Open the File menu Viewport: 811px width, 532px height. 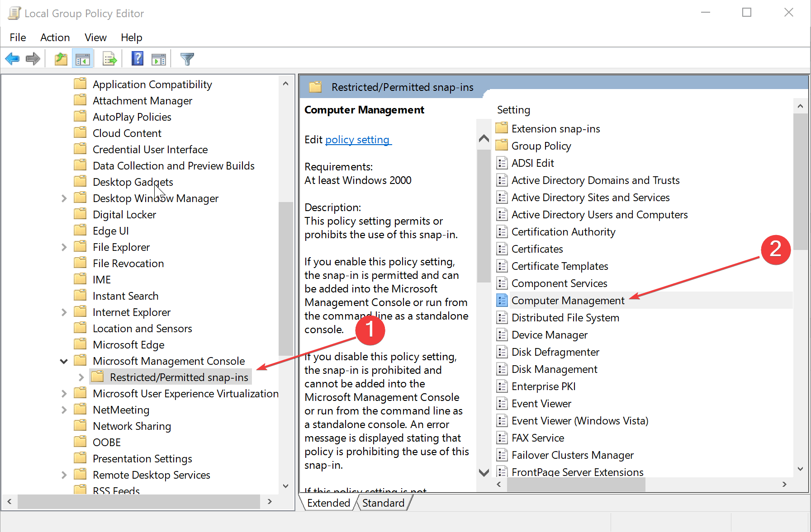pyautogui.click(x=18, y=38)
